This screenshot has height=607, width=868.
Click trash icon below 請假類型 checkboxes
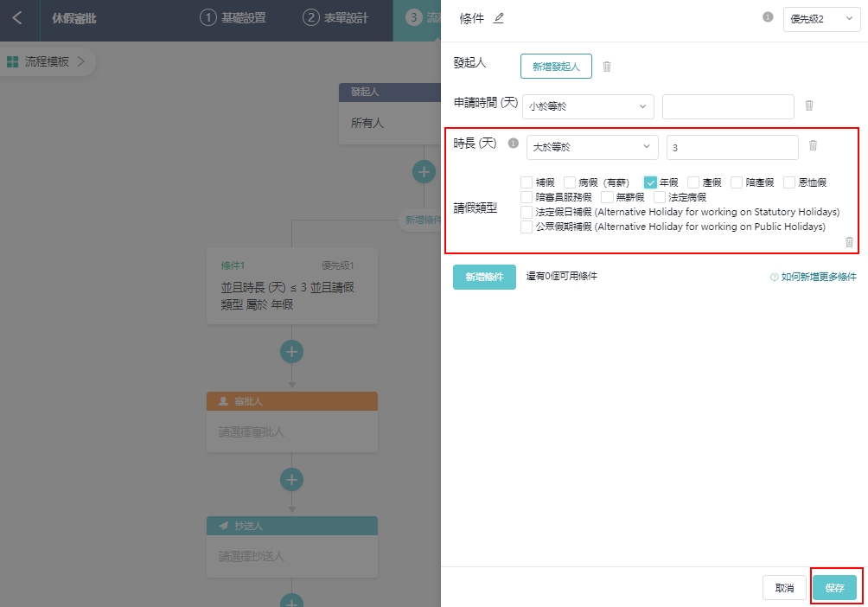[x=849, y=242]
